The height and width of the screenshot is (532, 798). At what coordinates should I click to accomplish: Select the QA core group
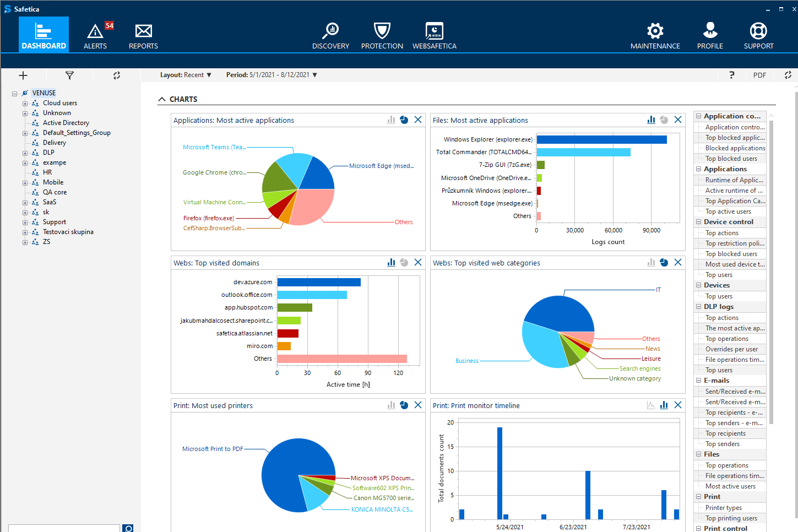pos(55,192)
